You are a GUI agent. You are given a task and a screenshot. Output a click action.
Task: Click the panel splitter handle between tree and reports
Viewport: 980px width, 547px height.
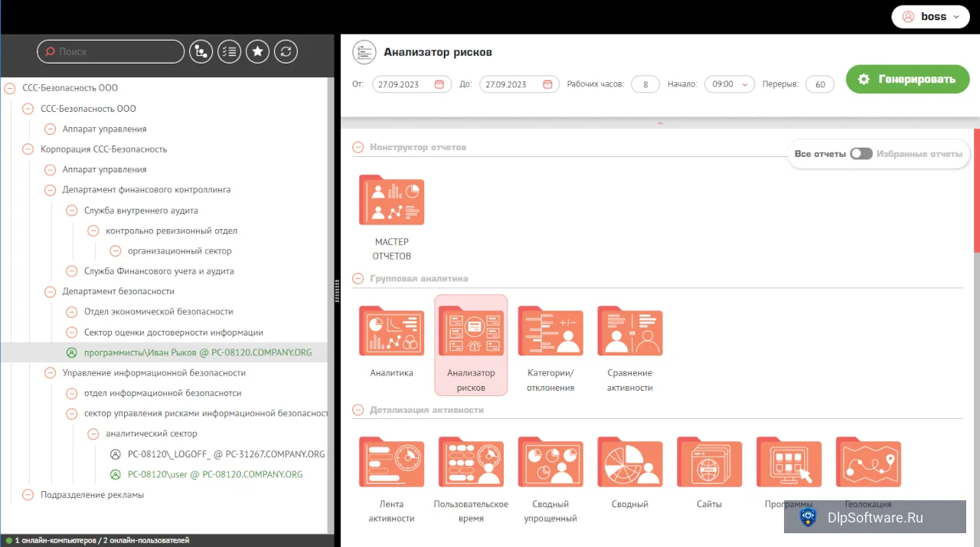[x=337, y=291]
